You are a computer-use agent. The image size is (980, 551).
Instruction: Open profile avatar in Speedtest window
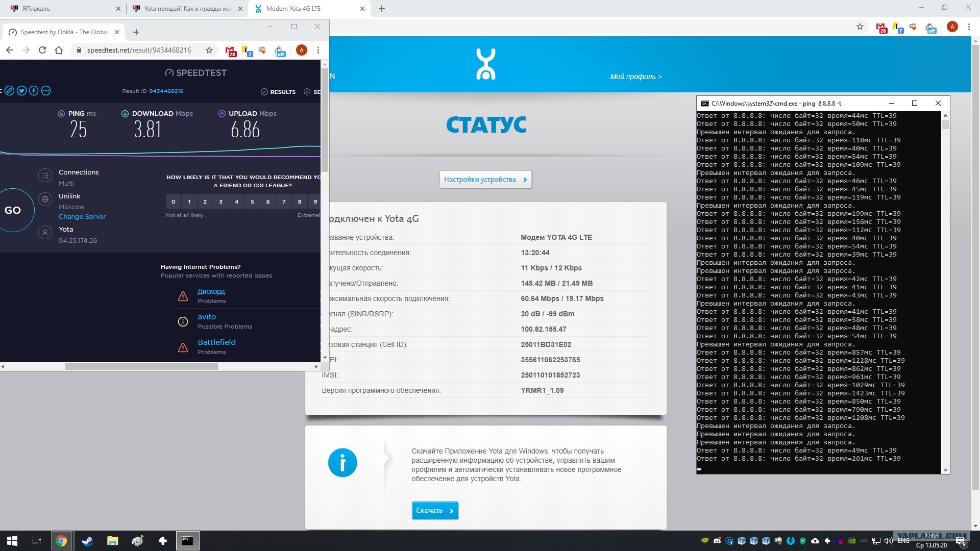tap(302, 50)
